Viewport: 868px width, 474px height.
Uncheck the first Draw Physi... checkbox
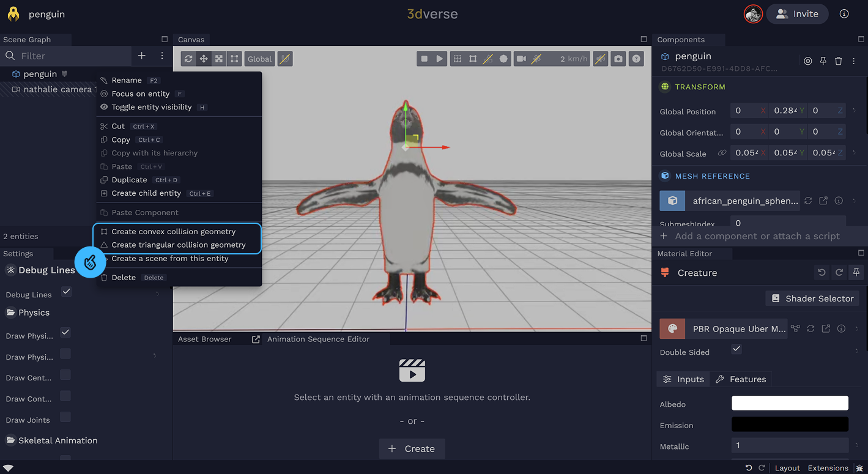click(65, 333)
